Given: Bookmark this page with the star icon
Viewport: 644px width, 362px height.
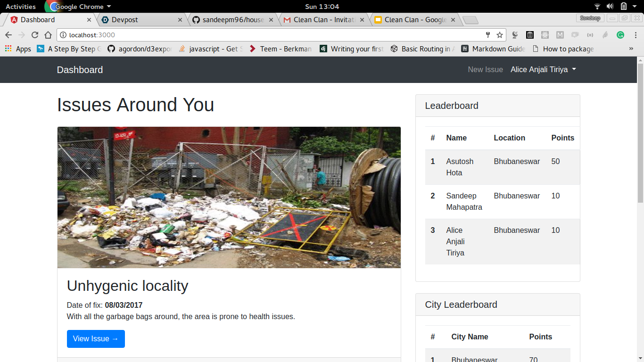Looking at the screenshot, I should click(500, 35).
